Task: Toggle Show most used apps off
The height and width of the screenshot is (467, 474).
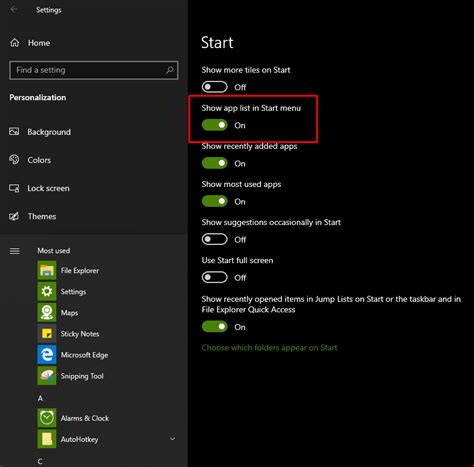Action: pos(215,201)
